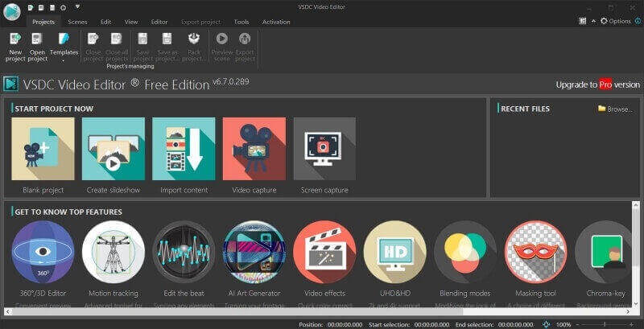The height and width of the screenshot is (329, 644).
Task: Click the features scrollbar right arrow
Action: coord(628,312)
